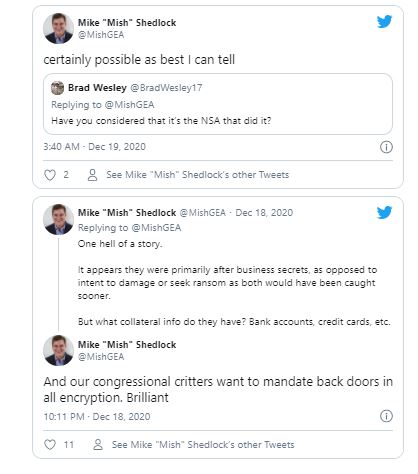Open the 10:11 PM · Dec 18, 2020 timestamp
The width and height of the screenshot is (418, 474).
point(97,416)
